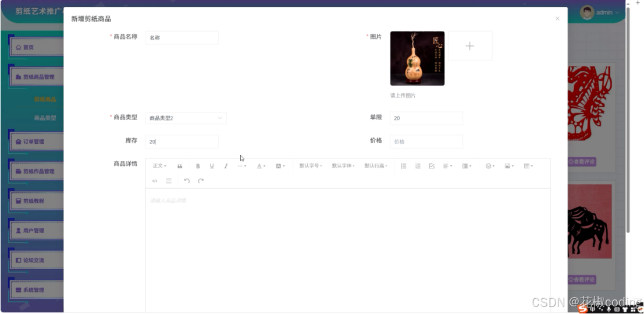The image size is (644, 314).
Task: Click the uploaded gourd product image thumbnail
Action: pos(417,58)
